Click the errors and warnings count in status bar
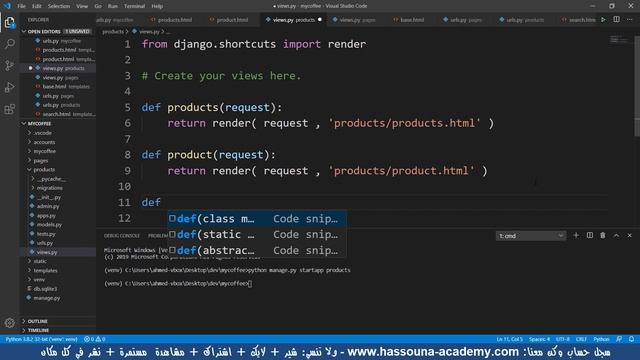This screenshot has width=640, height=360. 95,339
